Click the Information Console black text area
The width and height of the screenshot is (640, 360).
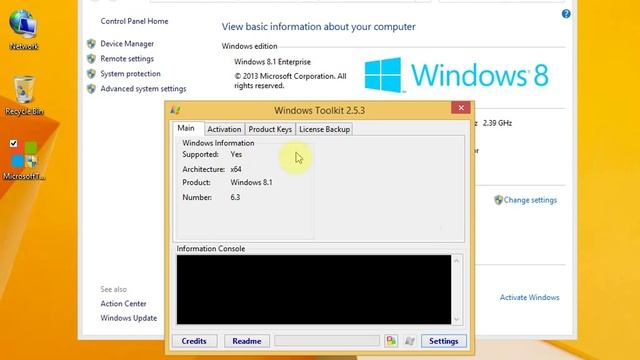tap(314, 289)
